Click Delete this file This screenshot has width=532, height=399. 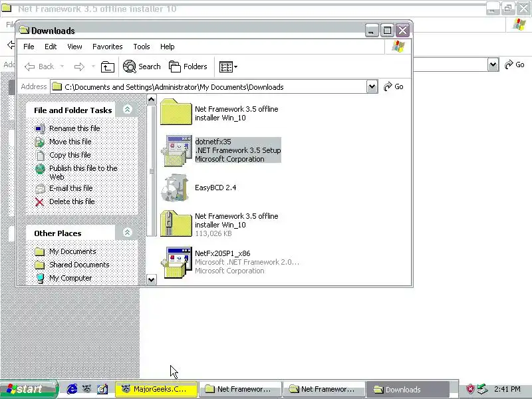point(72,201)
